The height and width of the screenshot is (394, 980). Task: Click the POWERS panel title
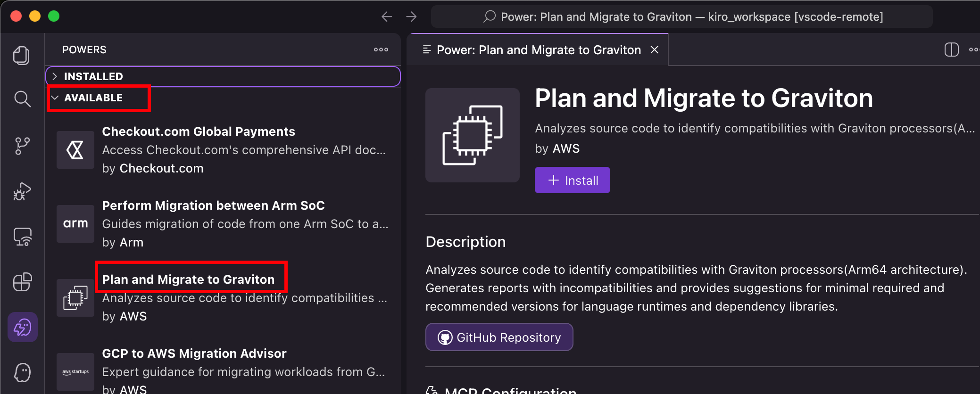coord(84,49)
